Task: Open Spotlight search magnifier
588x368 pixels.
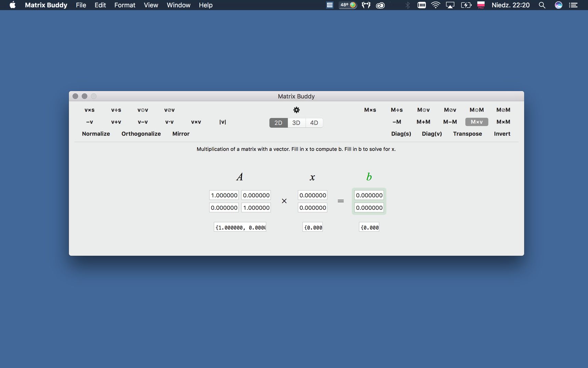Action: click(542, 5)
